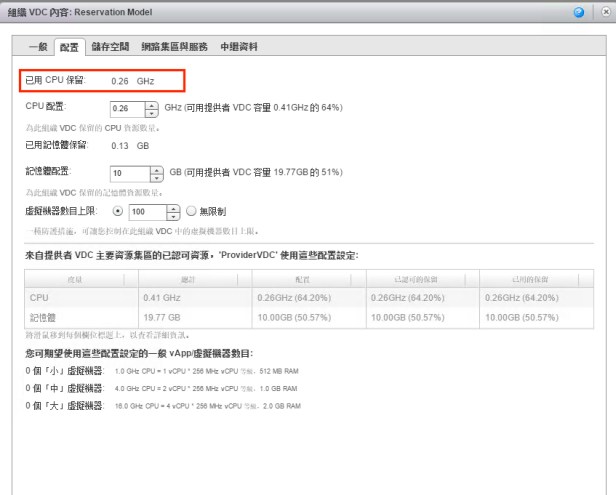This screenshot has width=616, height=495.
Task: Click the CPU 配置 value field
Action: [128, 109]
